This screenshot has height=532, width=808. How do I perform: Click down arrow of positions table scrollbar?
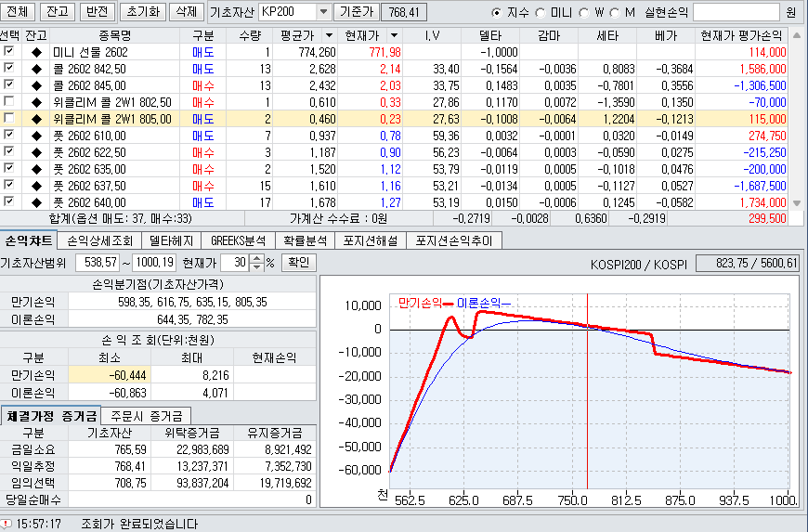click(797, 203)
